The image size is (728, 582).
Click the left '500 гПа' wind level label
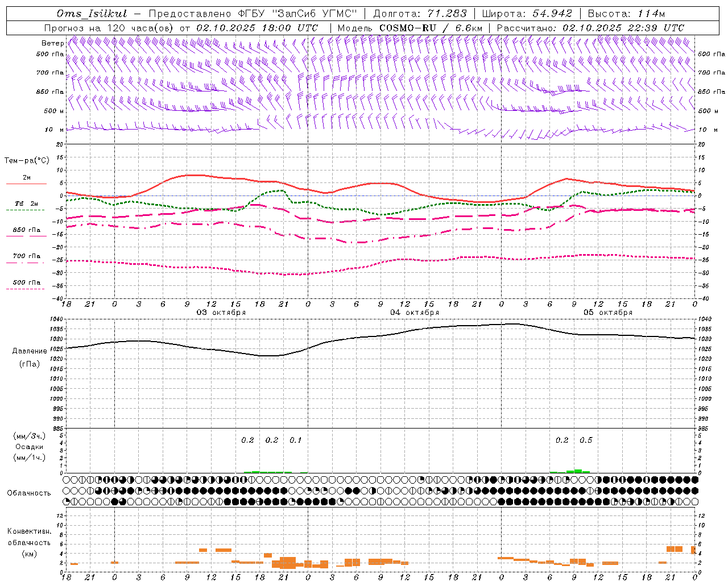pos(50,54)
